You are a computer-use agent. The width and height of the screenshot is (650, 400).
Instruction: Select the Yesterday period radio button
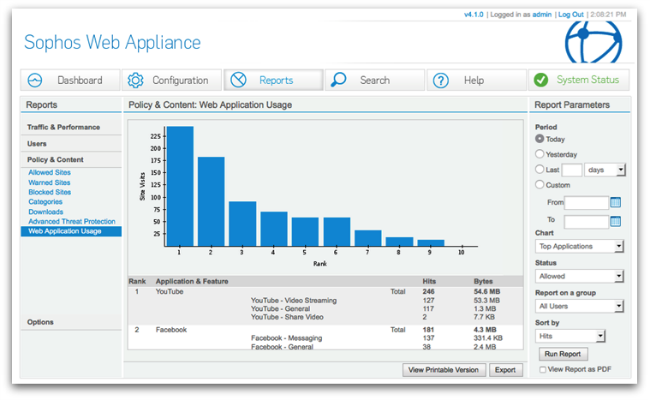539,154
